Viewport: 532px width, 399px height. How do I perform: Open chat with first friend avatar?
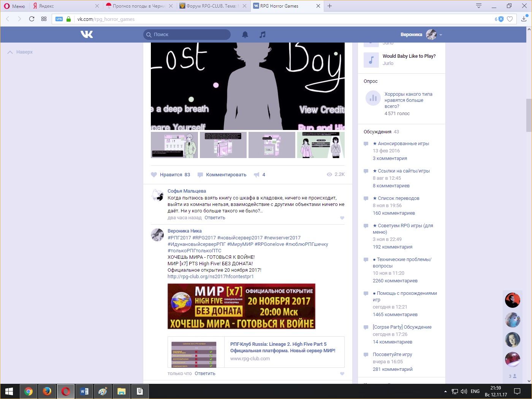(512, 300)
